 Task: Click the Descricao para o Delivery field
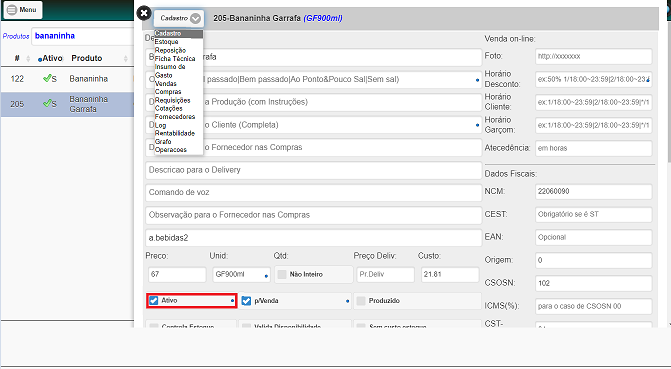click(313, 170)
